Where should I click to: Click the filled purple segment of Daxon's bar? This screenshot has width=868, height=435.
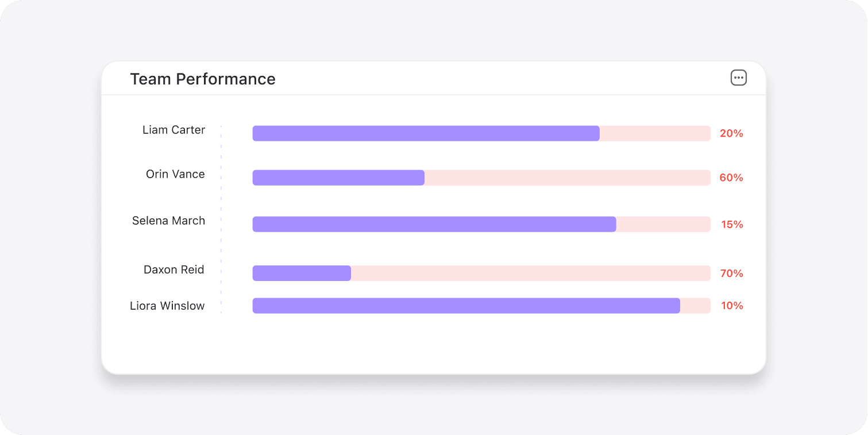pos(302,273)
